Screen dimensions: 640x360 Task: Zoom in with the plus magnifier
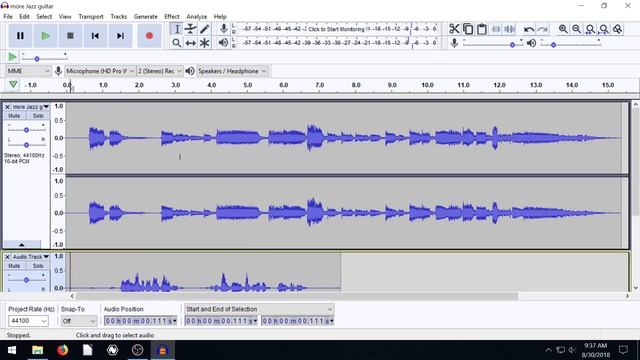pyautogui.click(x=563, y=29)
